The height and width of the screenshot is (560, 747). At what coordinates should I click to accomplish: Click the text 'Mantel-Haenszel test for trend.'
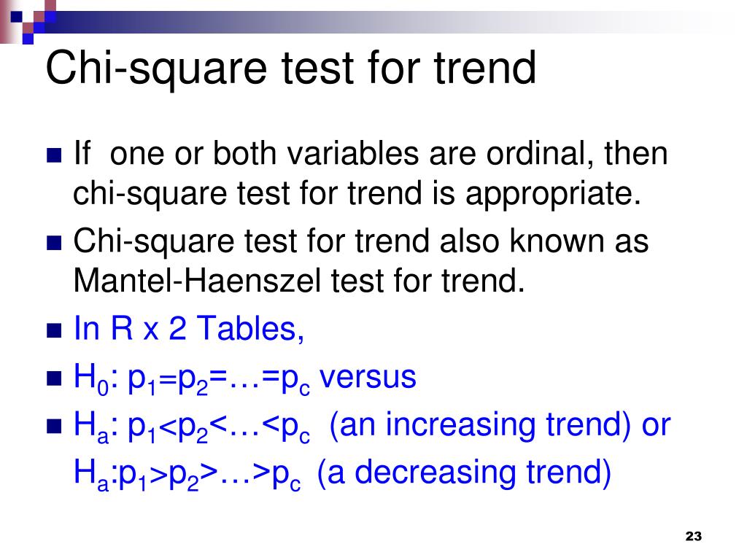tap(299, 281)
